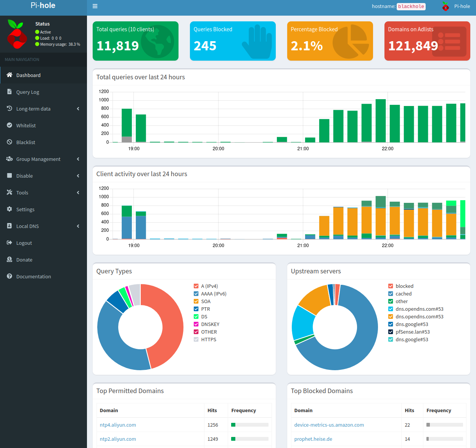Click the Domains on Adlists red box

point(427,41)
